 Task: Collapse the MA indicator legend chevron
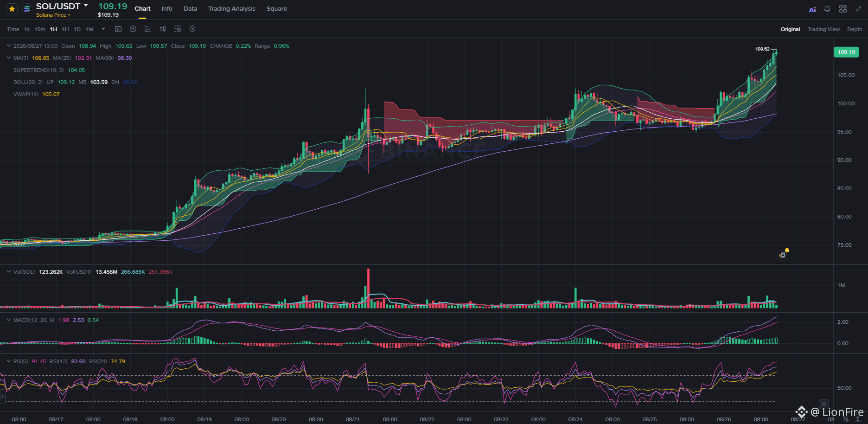(8, 58)
